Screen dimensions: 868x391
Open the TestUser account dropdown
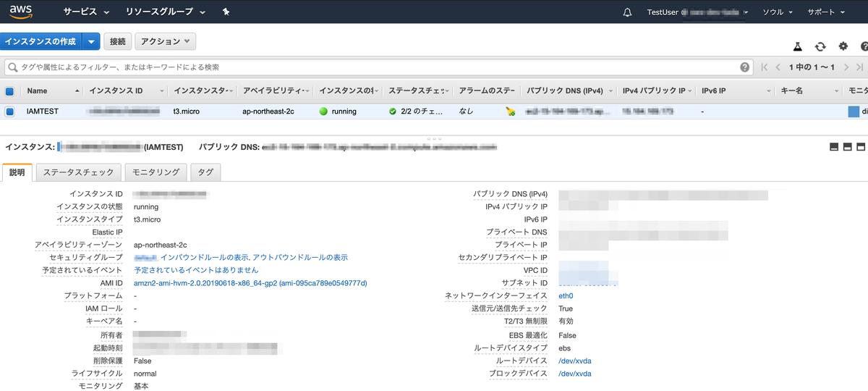(x=697, y=12)
